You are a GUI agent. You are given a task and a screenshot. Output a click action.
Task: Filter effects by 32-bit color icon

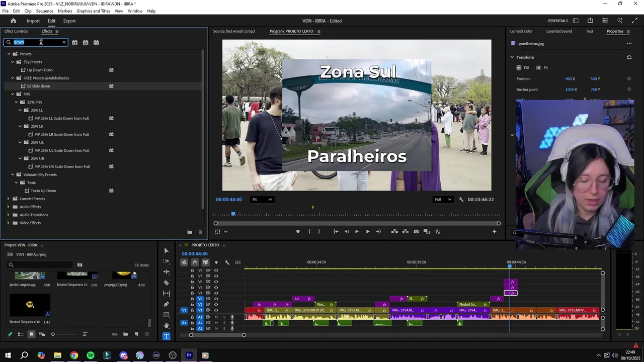coord(86,42)
